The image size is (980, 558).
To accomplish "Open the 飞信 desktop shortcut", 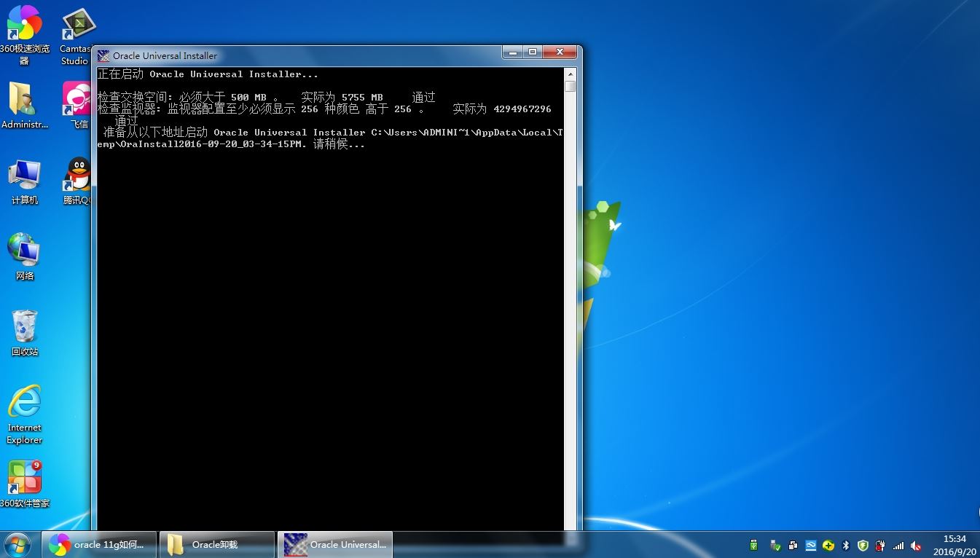I will pos(78,106).
